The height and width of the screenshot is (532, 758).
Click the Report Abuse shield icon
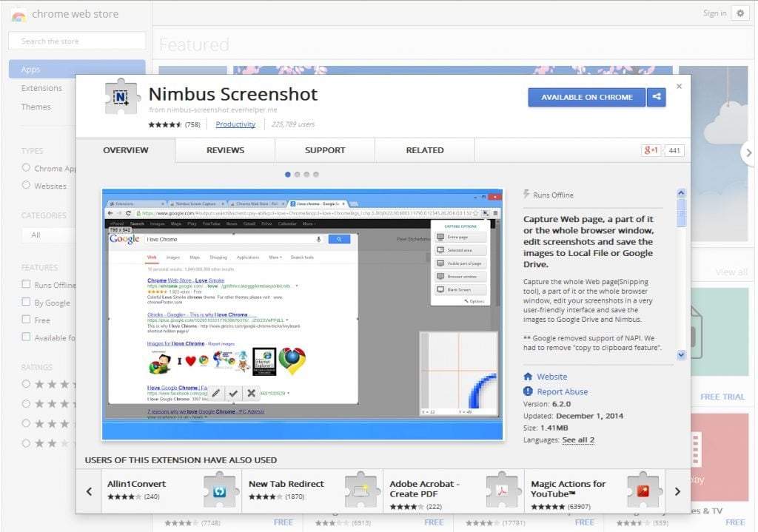(529, 391)
